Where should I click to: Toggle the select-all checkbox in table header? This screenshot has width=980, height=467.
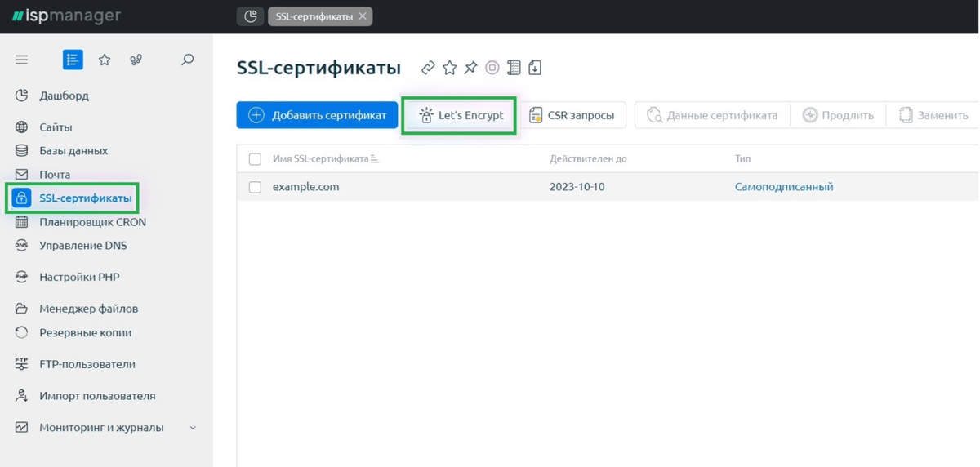[255, 159]
